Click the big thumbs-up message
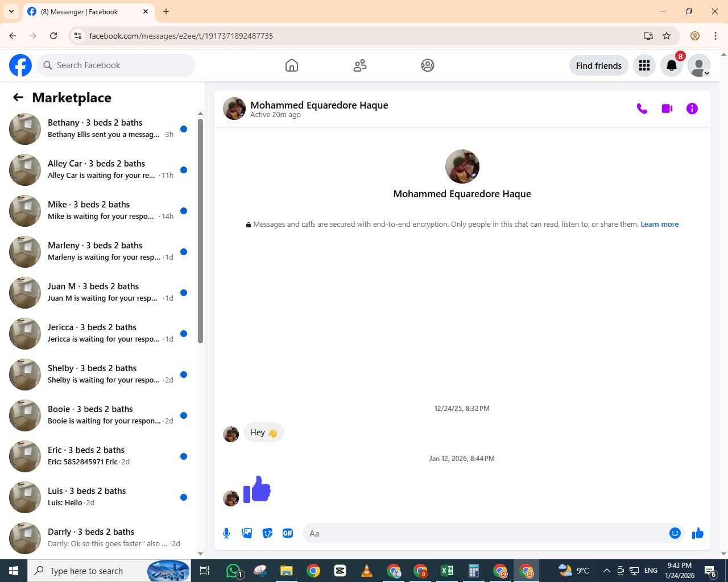 (x=257, y=489)
